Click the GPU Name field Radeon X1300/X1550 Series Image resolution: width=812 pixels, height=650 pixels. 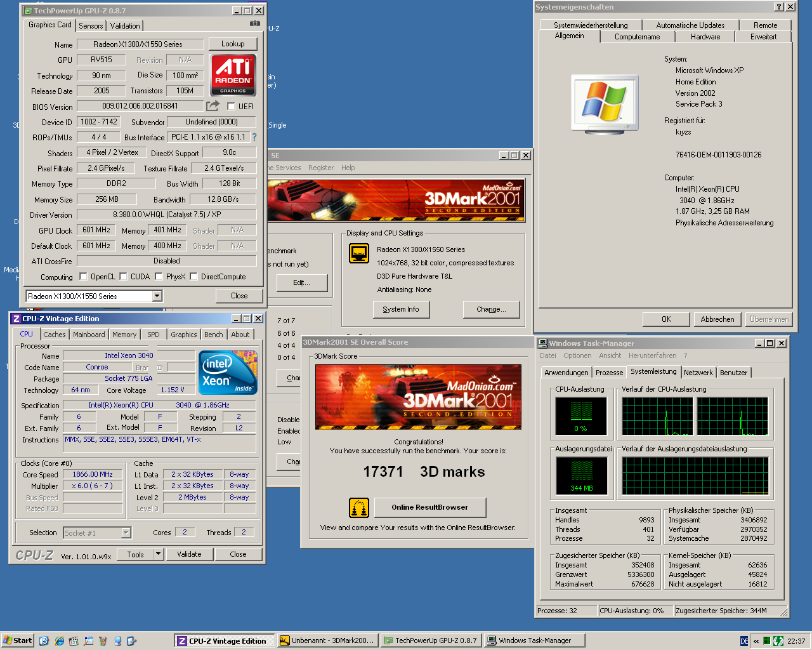click(x=140, y=44)
